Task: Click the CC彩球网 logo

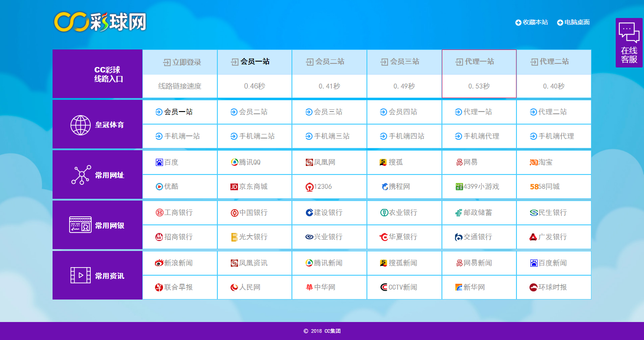Action: [x=100, y=22]
